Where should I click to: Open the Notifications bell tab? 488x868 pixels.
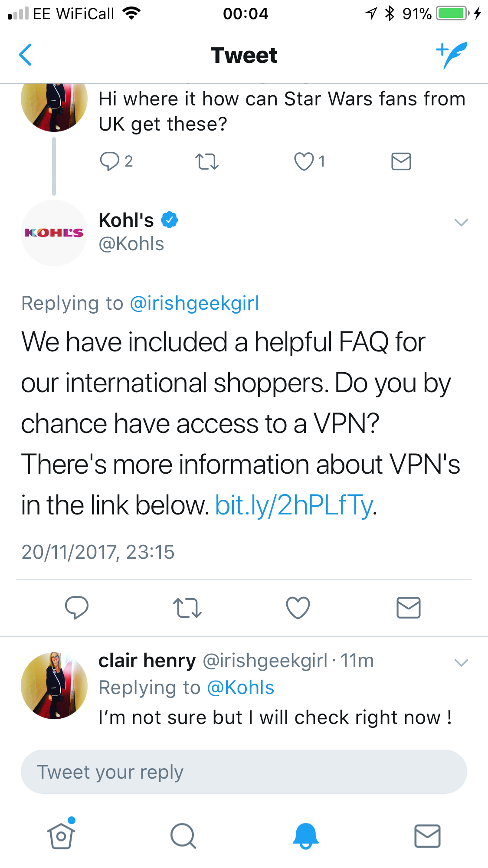[x=305, y=835]
